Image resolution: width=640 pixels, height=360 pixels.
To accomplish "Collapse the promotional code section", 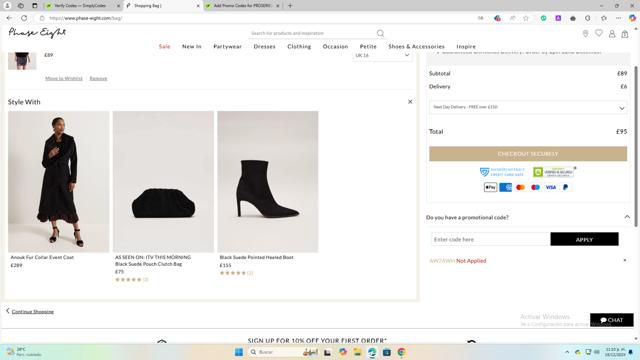I will (x=627, y=217).
